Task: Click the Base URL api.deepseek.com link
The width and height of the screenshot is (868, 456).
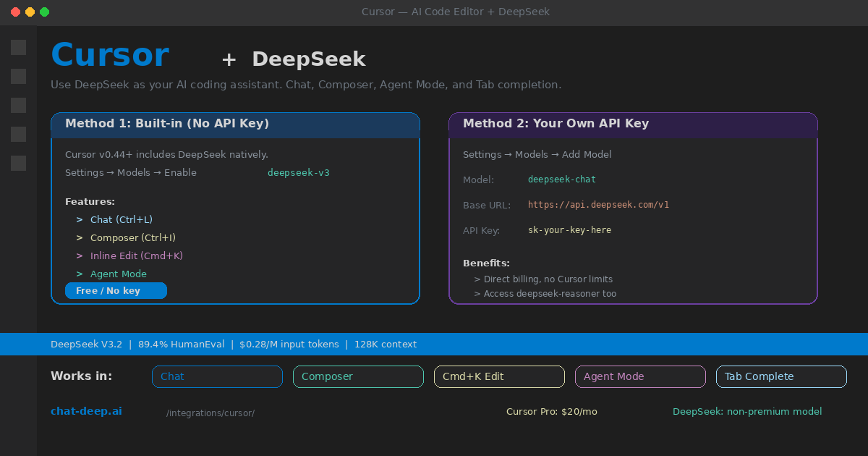Action: coord(598,204)
